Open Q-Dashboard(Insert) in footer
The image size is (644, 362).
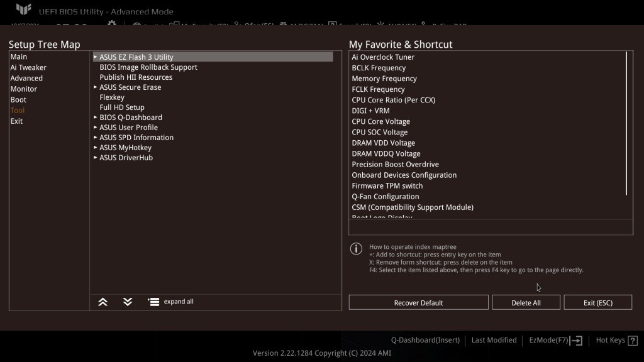(x=425, y=340)
